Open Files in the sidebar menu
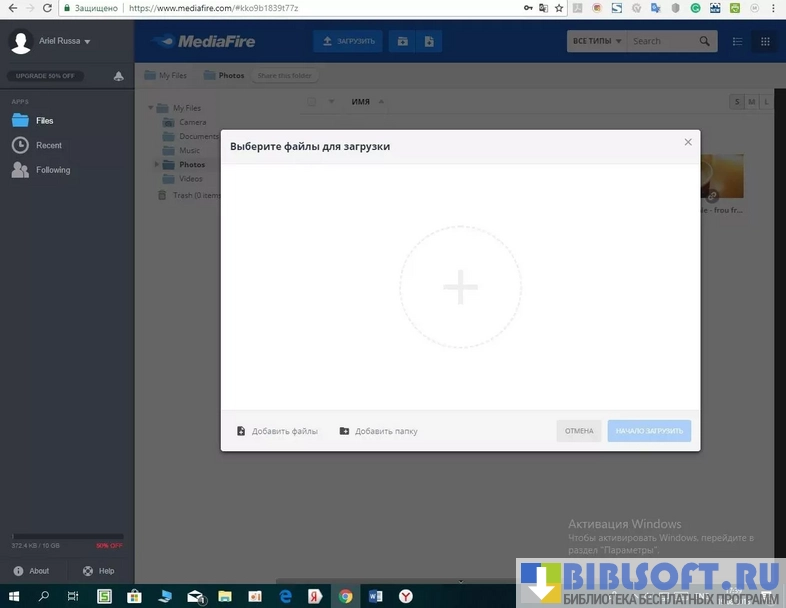The image size is (786, 608). 44,120
